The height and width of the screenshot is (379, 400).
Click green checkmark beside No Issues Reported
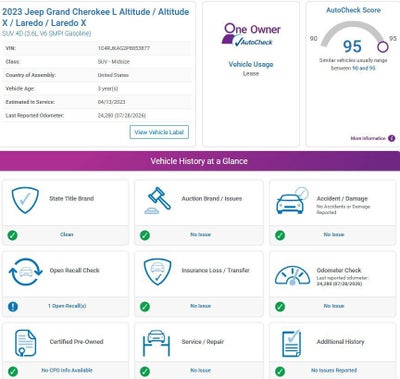tap(280, 371)
